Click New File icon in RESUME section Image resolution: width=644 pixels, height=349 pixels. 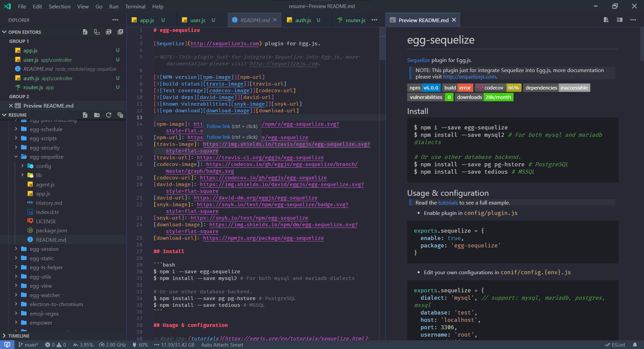click(85, 115)
